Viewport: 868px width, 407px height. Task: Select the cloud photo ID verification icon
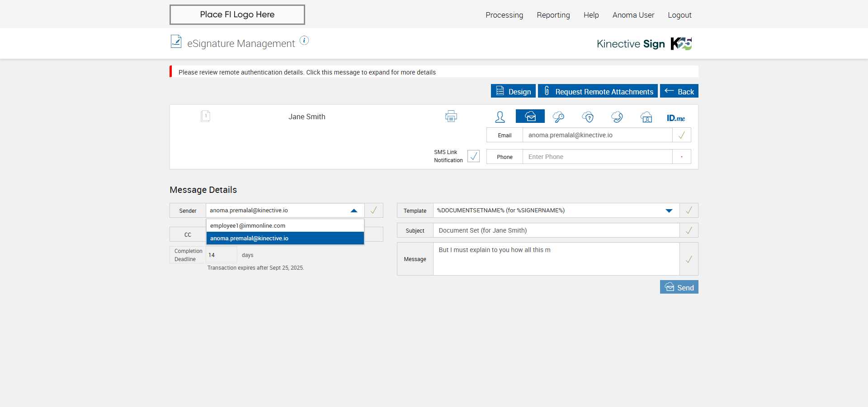tap(646, 117)
